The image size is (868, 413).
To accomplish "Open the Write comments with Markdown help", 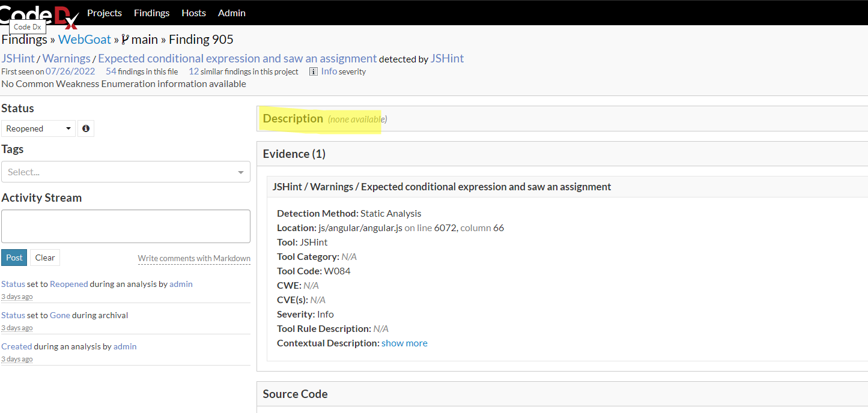I will (194, 259).
